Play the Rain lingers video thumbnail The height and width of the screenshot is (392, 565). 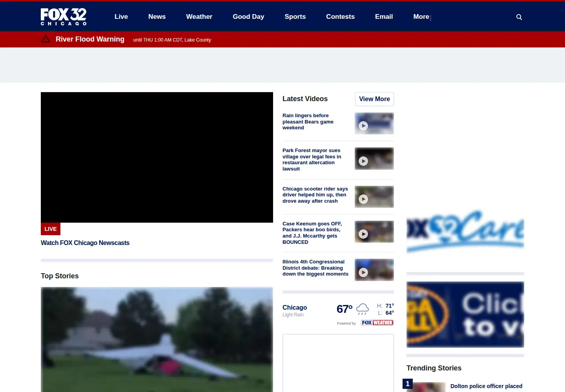tap(374, 123)
